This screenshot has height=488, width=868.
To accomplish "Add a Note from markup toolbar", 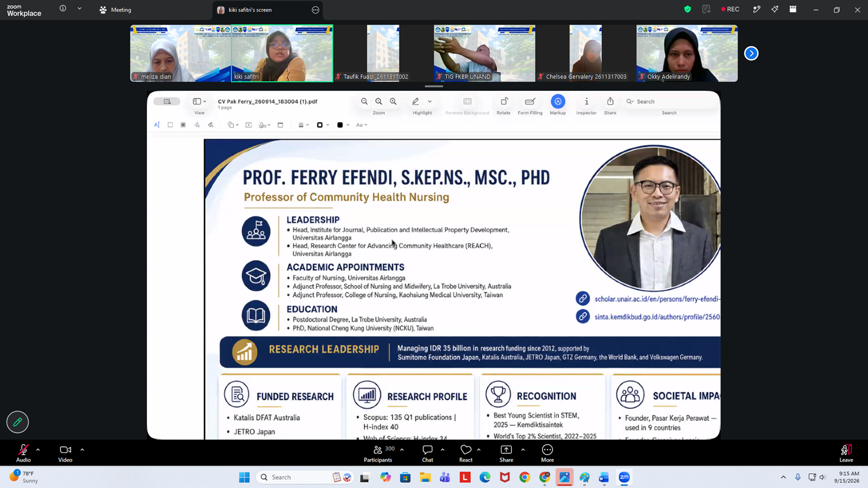I will (280, 125).
